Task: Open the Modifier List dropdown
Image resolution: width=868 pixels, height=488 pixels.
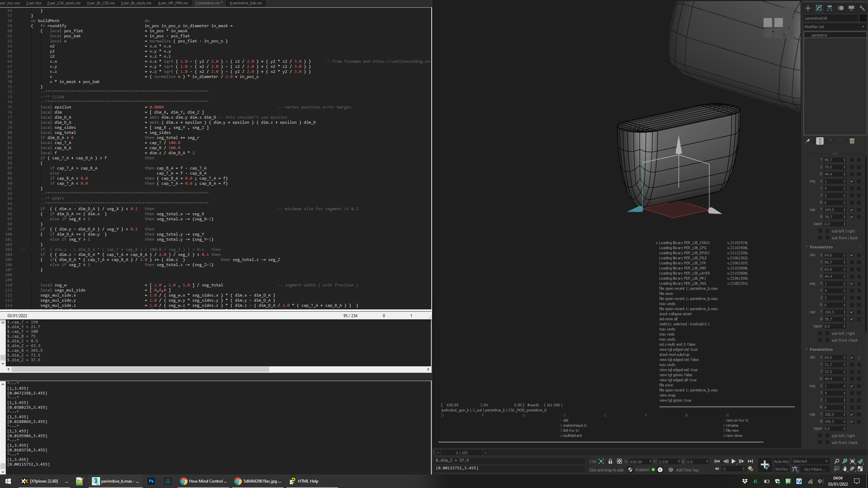Action: coord(835,27)
